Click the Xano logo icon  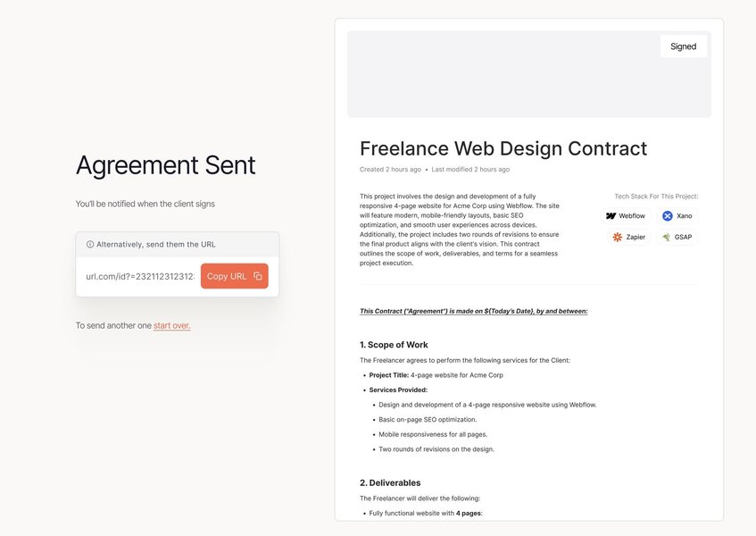pyautogui.click(x=668, y=216)
